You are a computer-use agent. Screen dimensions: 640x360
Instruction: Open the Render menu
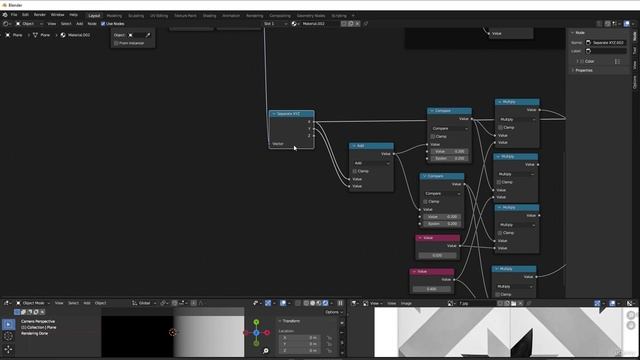point(40,15)
